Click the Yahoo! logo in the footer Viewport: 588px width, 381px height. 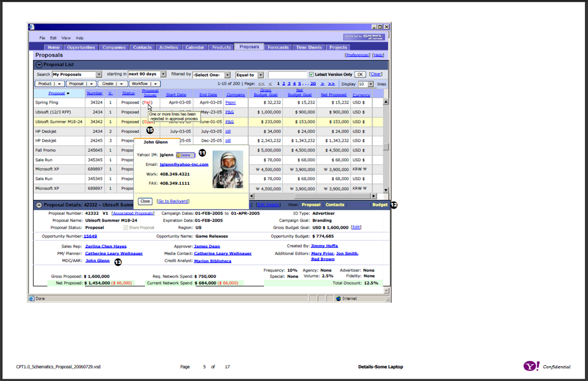click(x=531, y=366)
